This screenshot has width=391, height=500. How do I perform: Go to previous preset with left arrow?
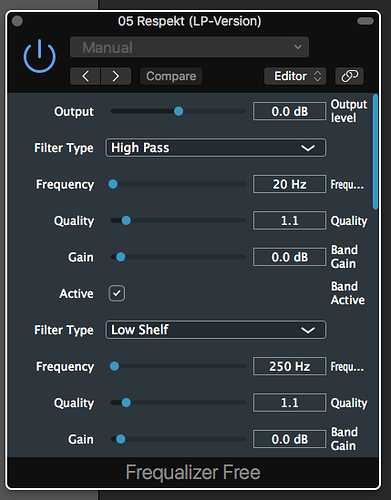[85, 76]
